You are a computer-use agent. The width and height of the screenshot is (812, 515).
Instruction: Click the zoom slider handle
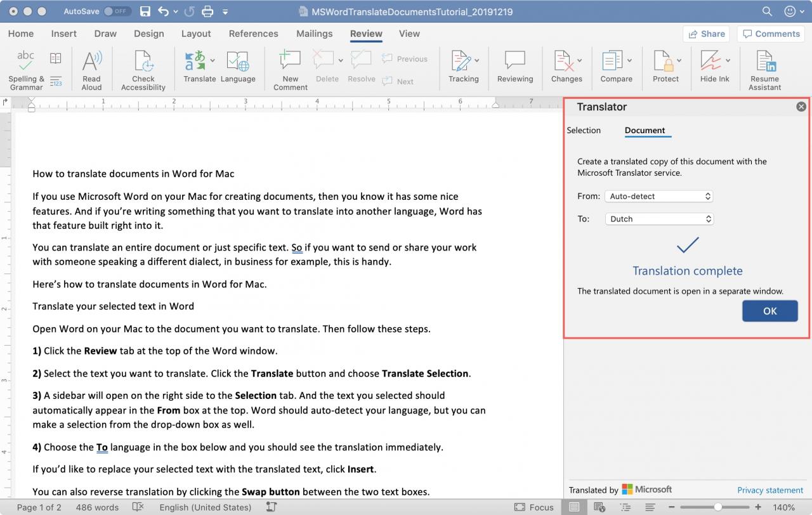(717, 507)
